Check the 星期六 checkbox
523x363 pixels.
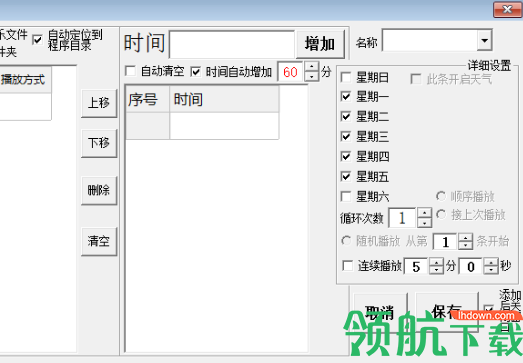[x=346, y=197]
